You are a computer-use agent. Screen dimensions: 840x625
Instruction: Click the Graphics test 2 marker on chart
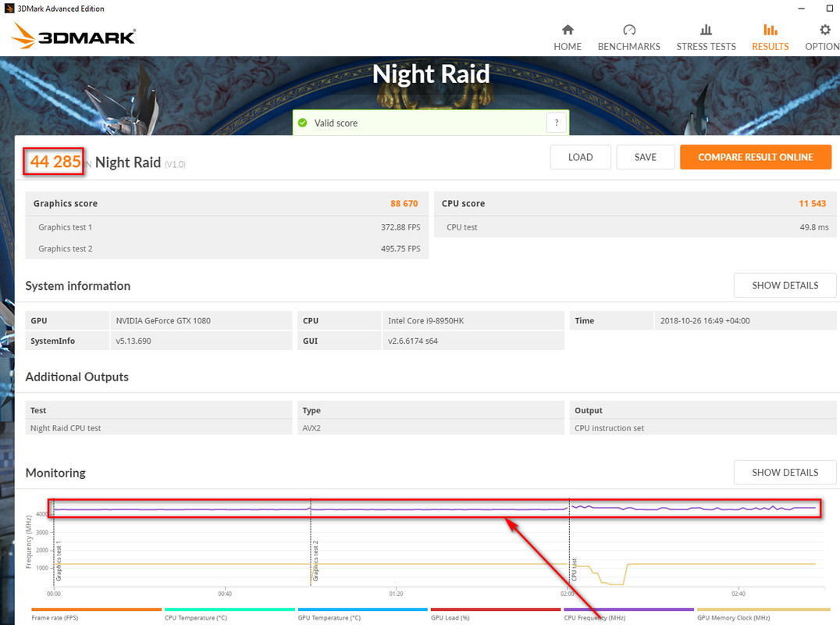tap(315, 561)
